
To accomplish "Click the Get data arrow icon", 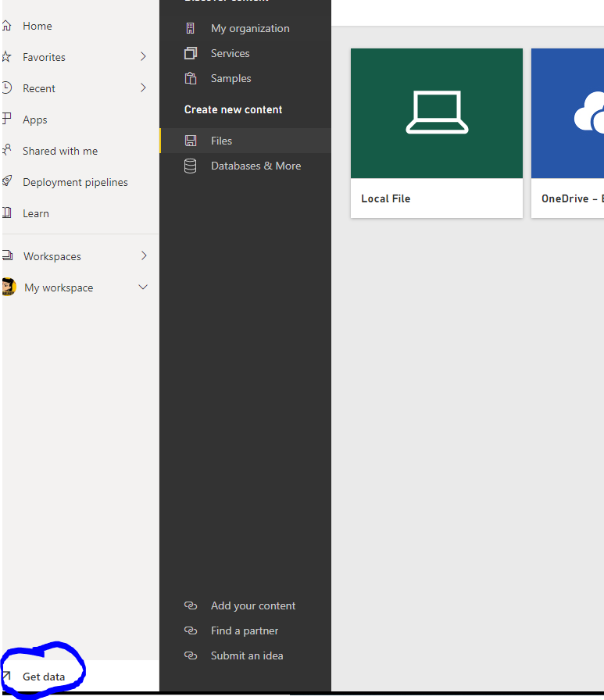I will pyautogui.click(x=7, y=676).
